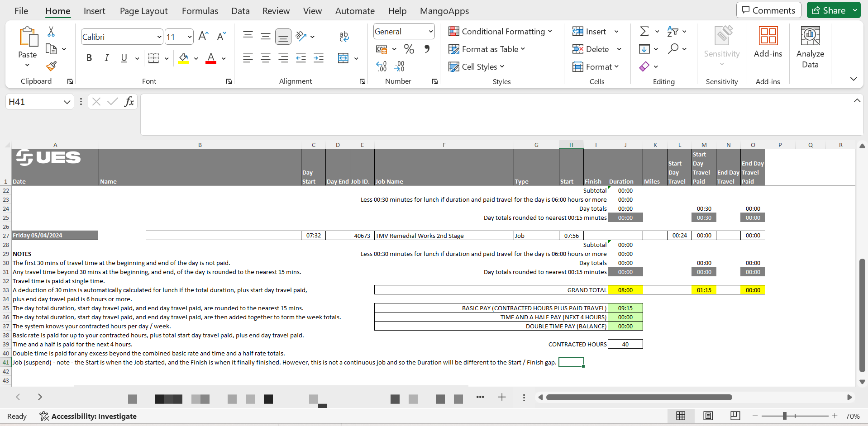Click the Merge & Center icon
This screenshot has width=868, height=426.
coord(343,58)
